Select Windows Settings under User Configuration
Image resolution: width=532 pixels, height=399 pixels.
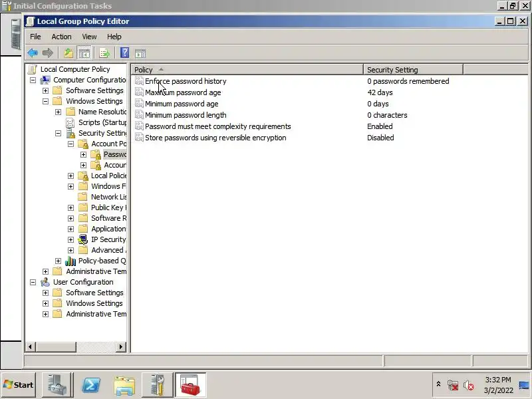(94, 303)
